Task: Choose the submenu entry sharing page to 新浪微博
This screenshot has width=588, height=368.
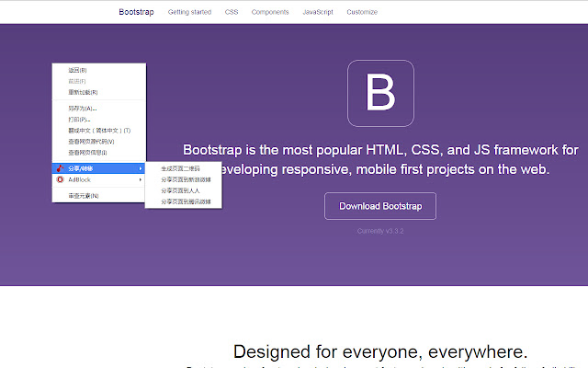Action: (x=184, y=179)
